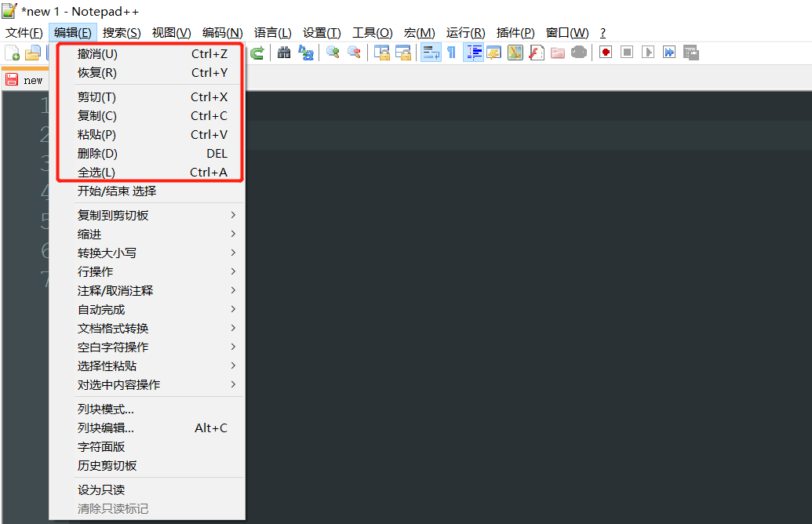This screenshot has width=812, height=524.
Task: Toggle the Word wrap toolbar icon
Action: point(431,53)
